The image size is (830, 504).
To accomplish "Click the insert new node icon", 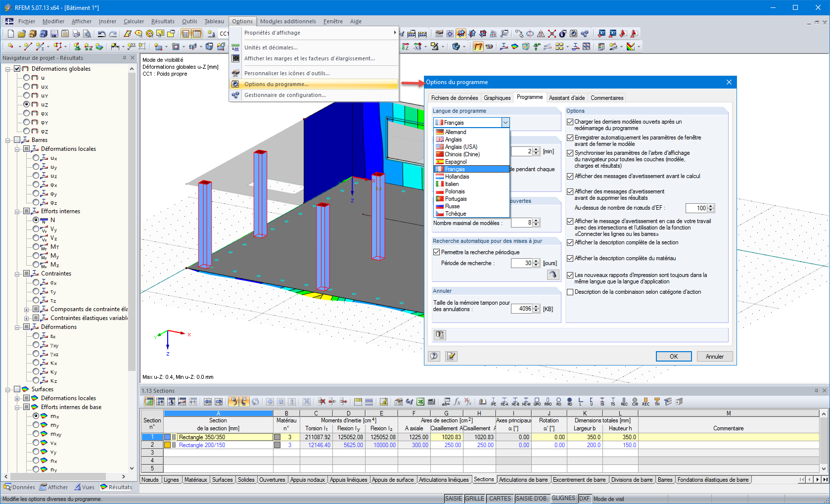I will point(10,46).
